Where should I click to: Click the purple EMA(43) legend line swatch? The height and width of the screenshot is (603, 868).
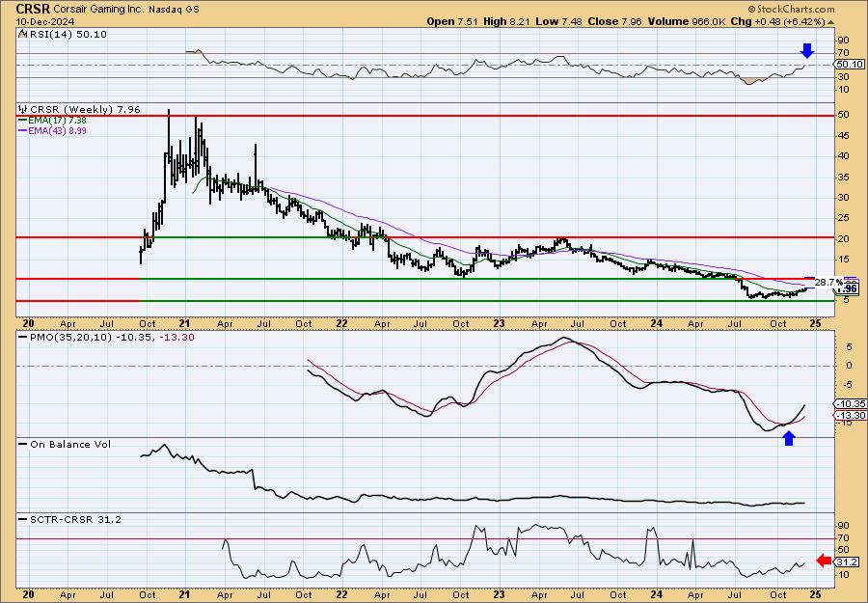pyautogui.click(x=23, y=131)
